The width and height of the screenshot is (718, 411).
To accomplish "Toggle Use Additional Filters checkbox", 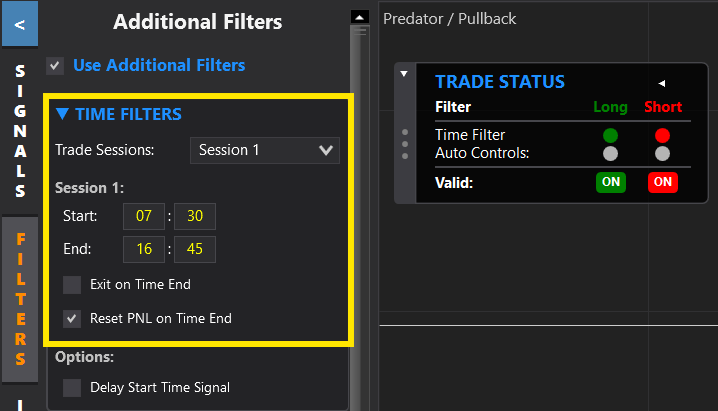I will coord(55,66).
